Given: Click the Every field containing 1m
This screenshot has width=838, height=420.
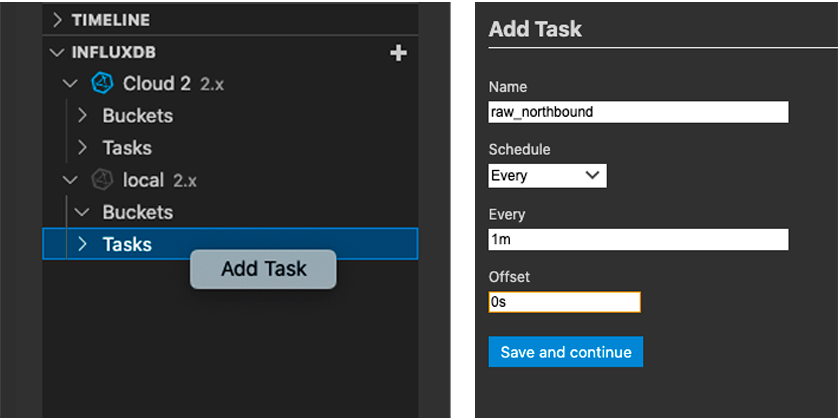Looking at the screenshot, I should coord(638,239).
